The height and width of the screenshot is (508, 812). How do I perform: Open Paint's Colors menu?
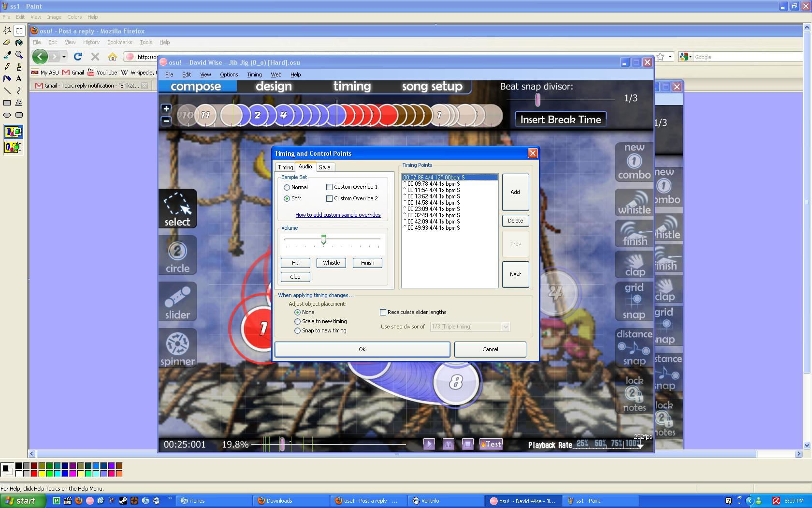coord(74,17)
